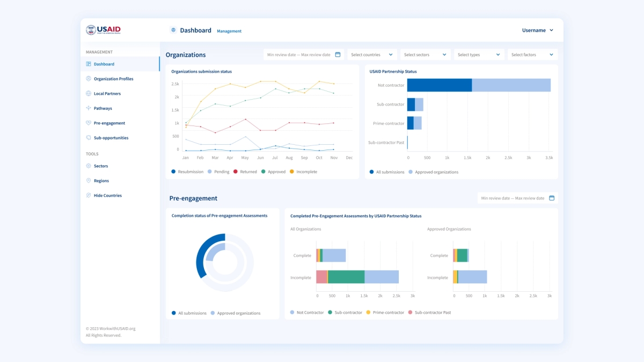644x362 pixels.
Task: Click the Sub-opportunities sidebar icon
Action: click(89, 138)
